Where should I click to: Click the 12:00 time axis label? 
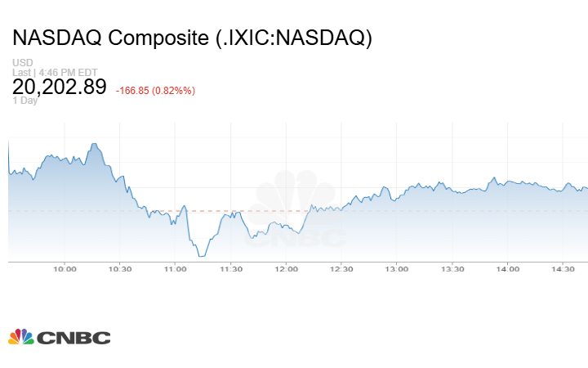[x=287, y=269]
